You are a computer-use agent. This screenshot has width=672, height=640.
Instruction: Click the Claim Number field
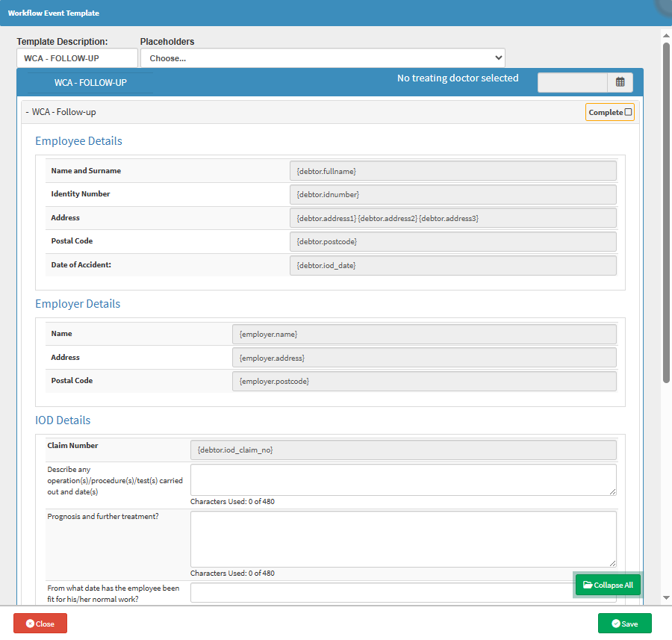[403, 450]
